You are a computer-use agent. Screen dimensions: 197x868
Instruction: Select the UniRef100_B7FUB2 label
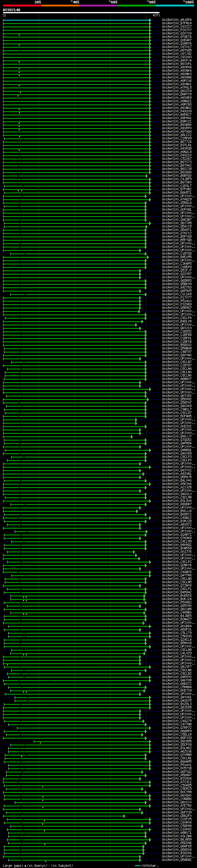[177, 189]
